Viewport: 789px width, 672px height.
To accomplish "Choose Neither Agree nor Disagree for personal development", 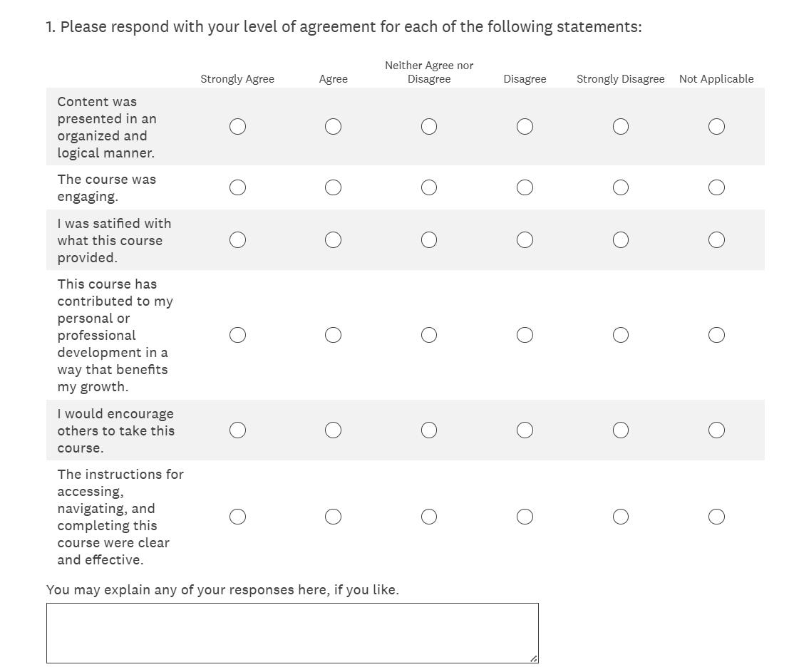I will [x=429, y=335].
